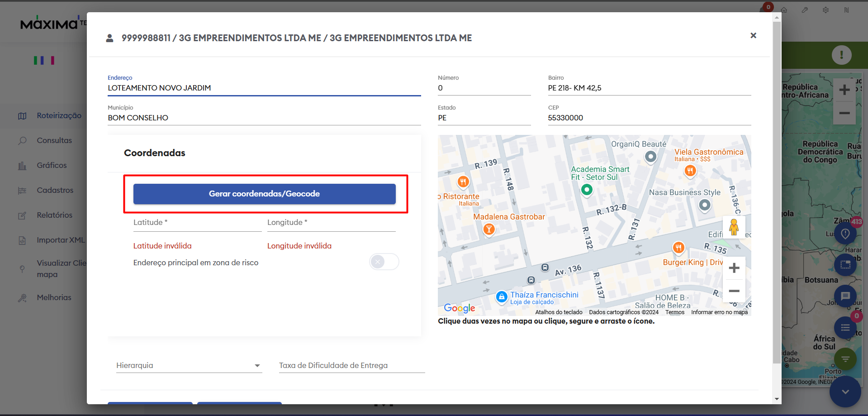Screen dimensions: 868x416
Task: Open the map Termos link
Action: 674,312
